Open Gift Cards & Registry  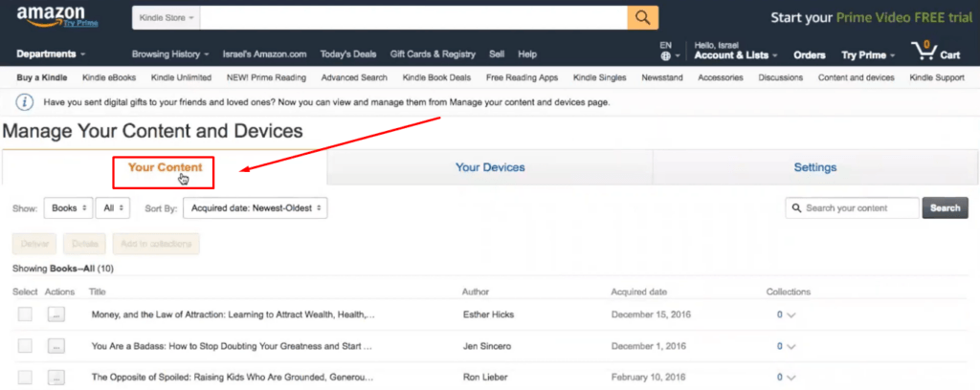pos(433,54)
